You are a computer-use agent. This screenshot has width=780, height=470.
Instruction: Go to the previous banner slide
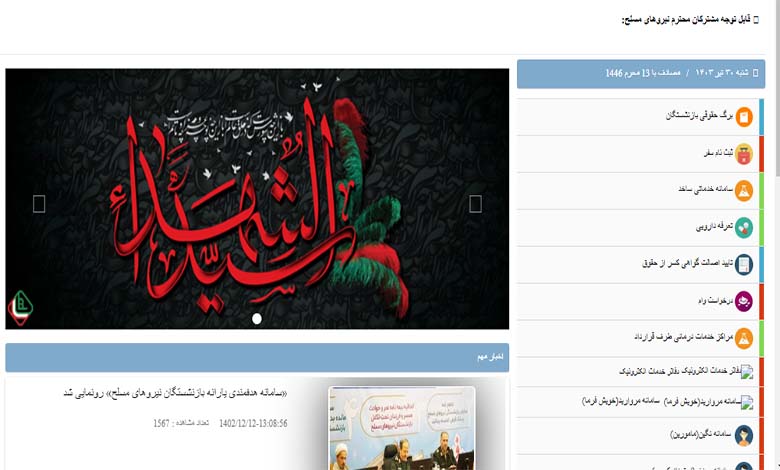click(39, 204)
